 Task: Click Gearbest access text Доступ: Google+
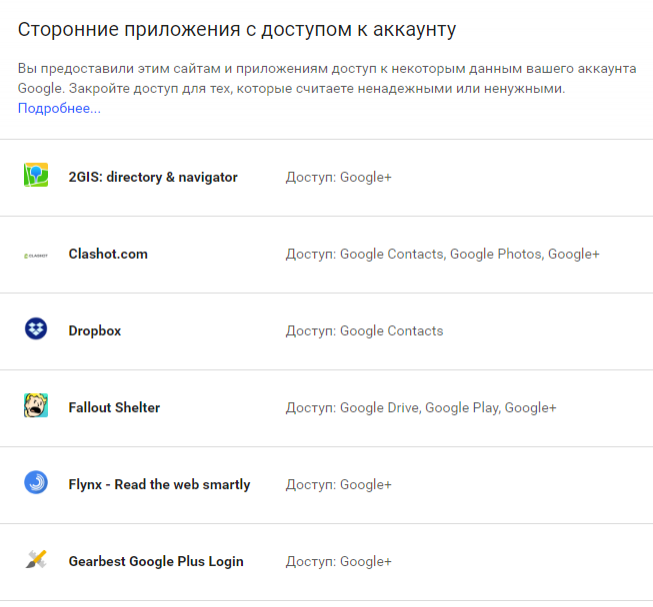click(338, 561)
